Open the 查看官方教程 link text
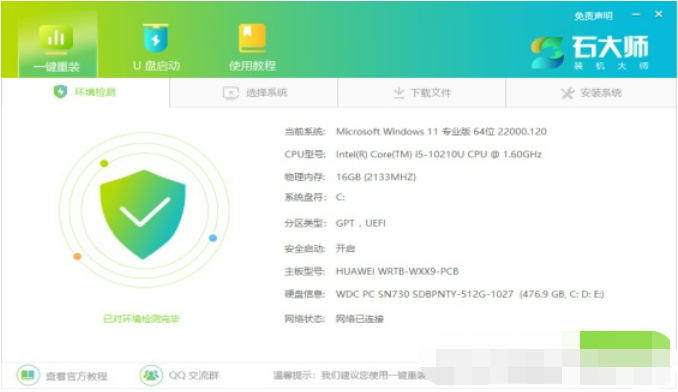The height and width of the screenshot is (392, 678). (x=77, y=376)
